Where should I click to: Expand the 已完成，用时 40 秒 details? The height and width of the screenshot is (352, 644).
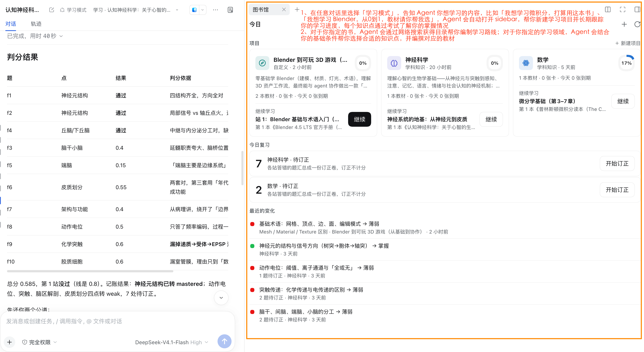(35, 36)
